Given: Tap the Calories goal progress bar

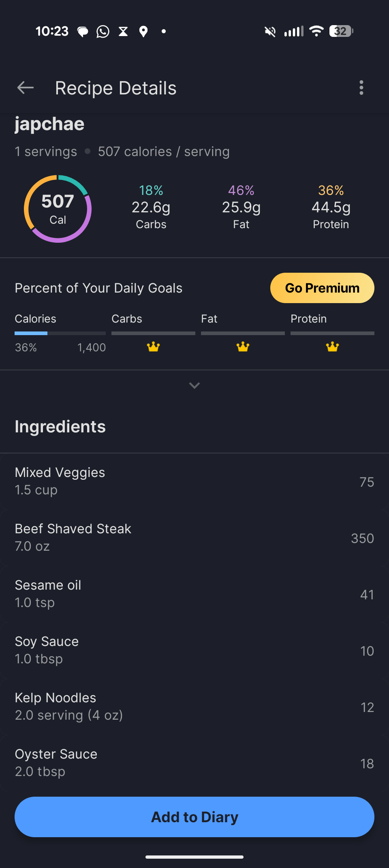Looking at the screenshot, I should tap(60, 333).
